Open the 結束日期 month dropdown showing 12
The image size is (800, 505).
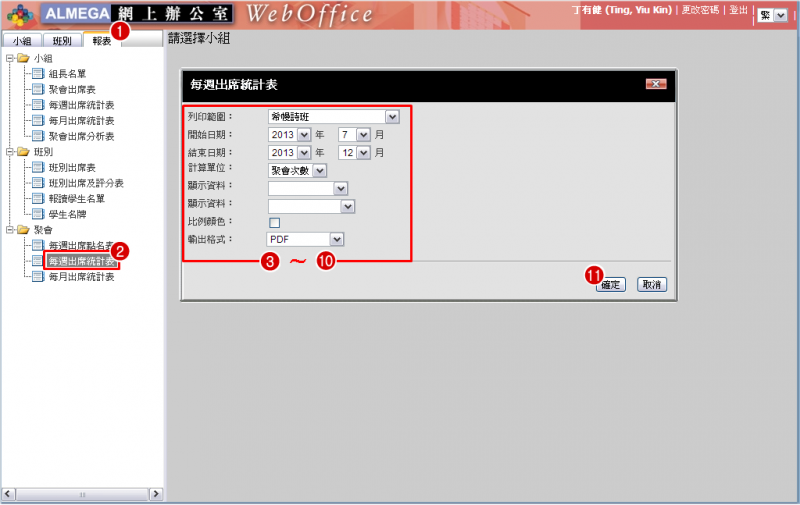[x=354, y=153]
